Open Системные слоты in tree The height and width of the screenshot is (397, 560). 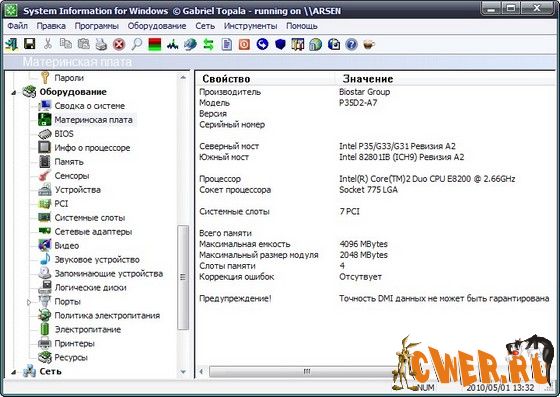[90, 218]
